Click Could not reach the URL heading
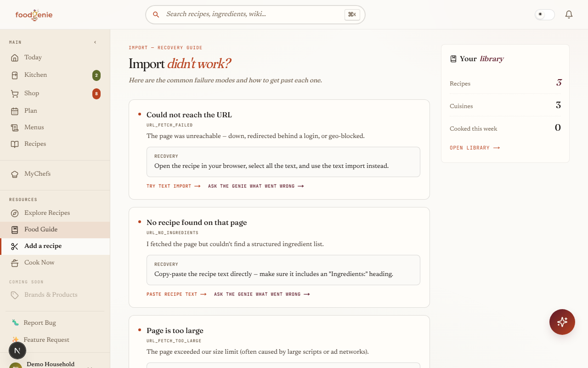 pos(189,115)
